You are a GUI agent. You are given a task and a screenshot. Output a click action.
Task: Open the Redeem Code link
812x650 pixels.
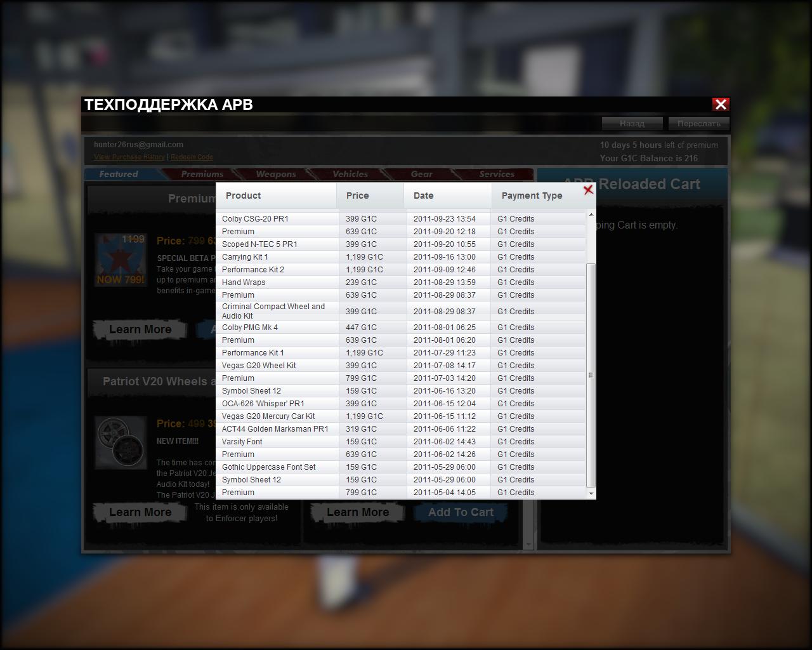point(192,157)
